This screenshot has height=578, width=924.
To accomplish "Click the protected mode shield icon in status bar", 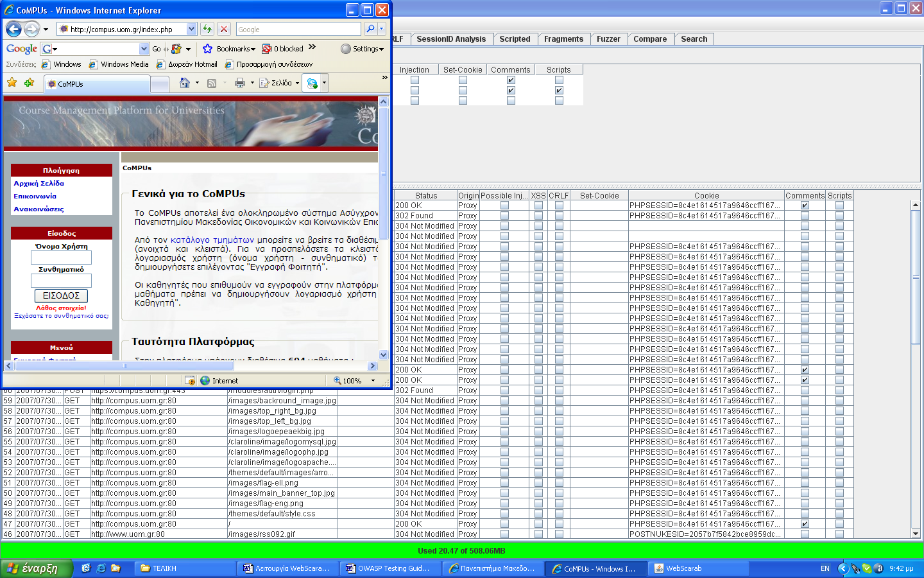I will click(x=189, y=380).
